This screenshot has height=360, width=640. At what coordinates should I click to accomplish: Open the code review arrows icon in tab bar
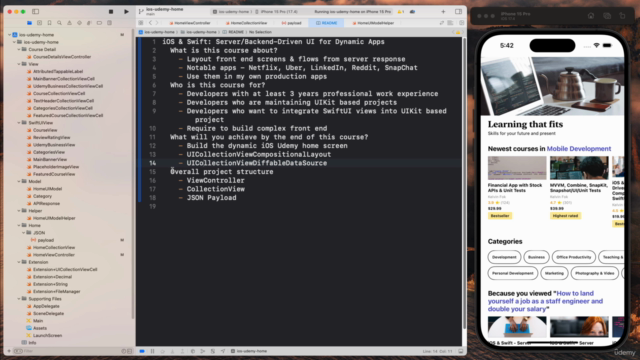pos(441,23)
